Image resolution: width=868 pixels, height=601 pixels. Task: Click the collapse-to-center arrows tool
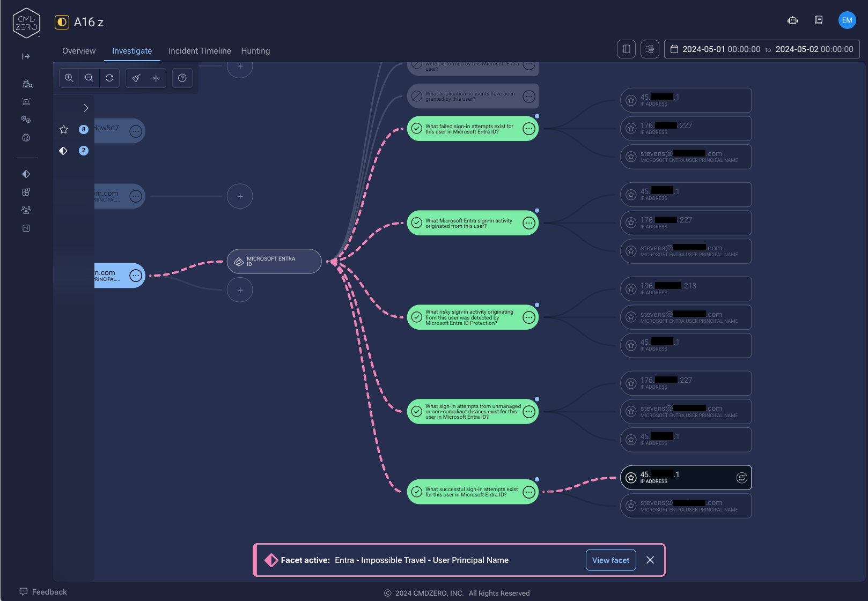(x=156, y=78)
